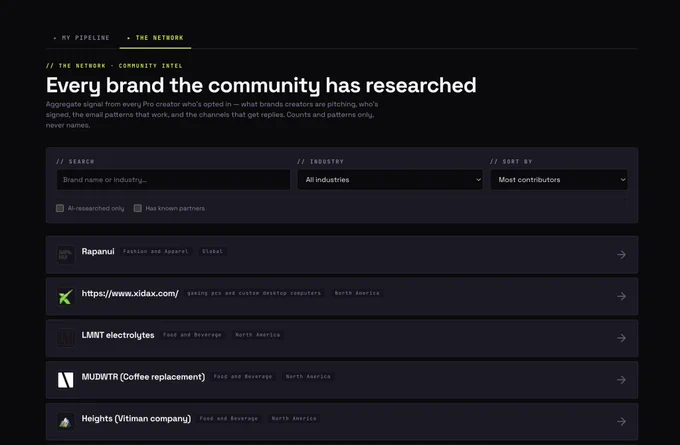Click the gaming pcs and custom desktop computers tag
Image resolution: width=680 pixels, height=445 pixels.
pos(254,293)
